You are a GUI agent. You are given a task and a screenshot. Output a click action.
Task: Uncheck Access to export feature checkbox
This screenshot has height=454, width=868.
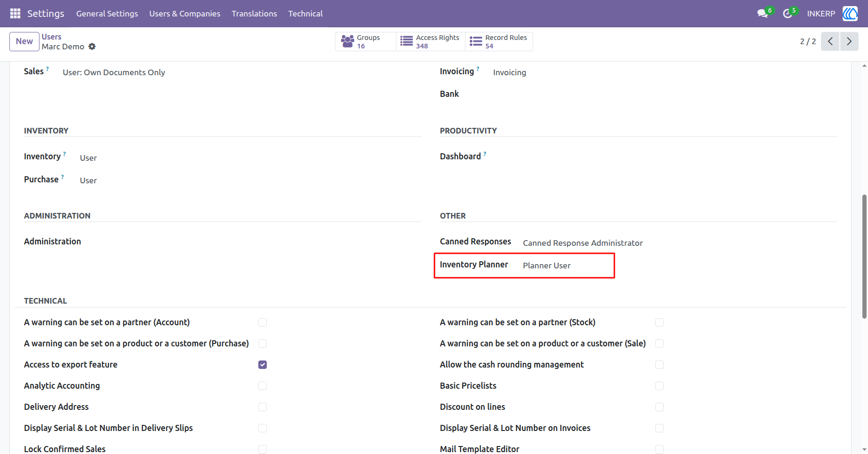point(263,365)
